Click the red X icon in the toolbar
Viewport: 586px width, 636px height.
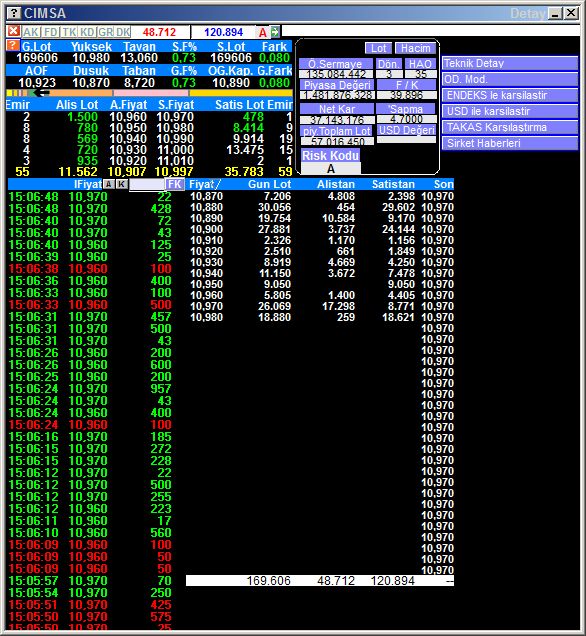13,31
